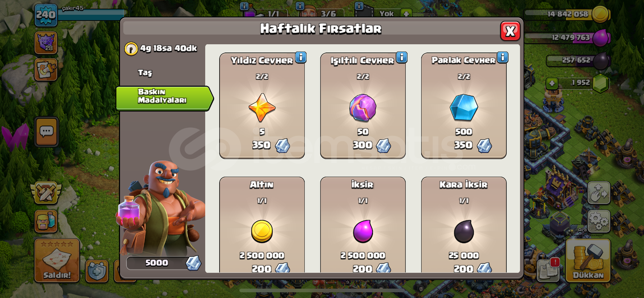Show info for Yıldız Cevher
Screen dimensions: 644x298
click(301, 57)
